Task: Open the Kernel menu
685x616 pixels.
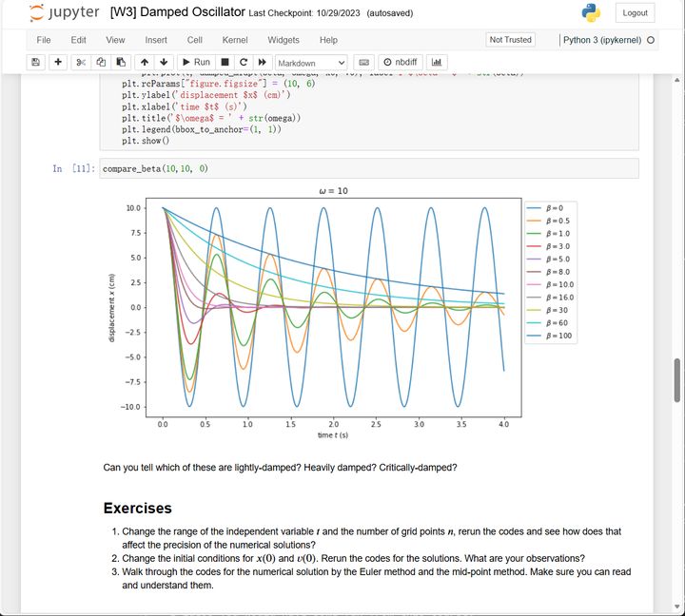Action: (x=235, y=40)
